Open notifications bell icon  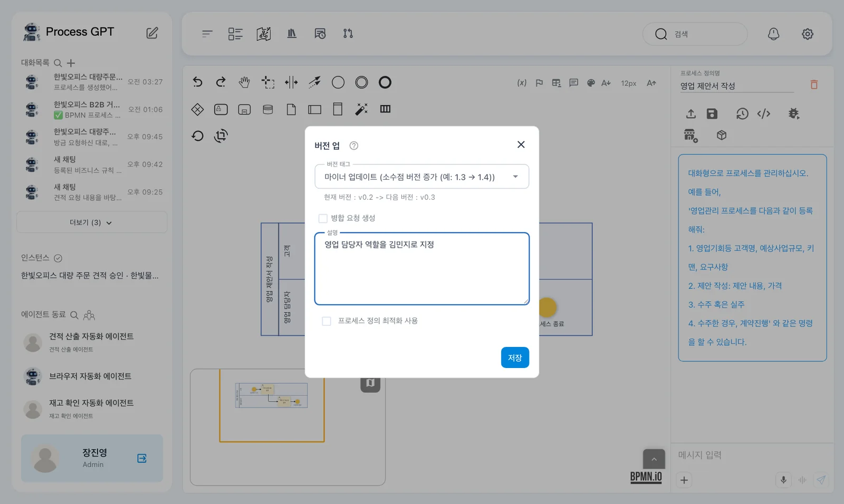click(773, 34)
